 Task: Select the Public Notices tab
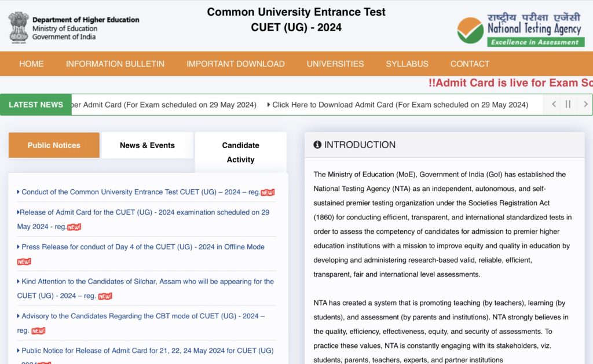point(54,145)
